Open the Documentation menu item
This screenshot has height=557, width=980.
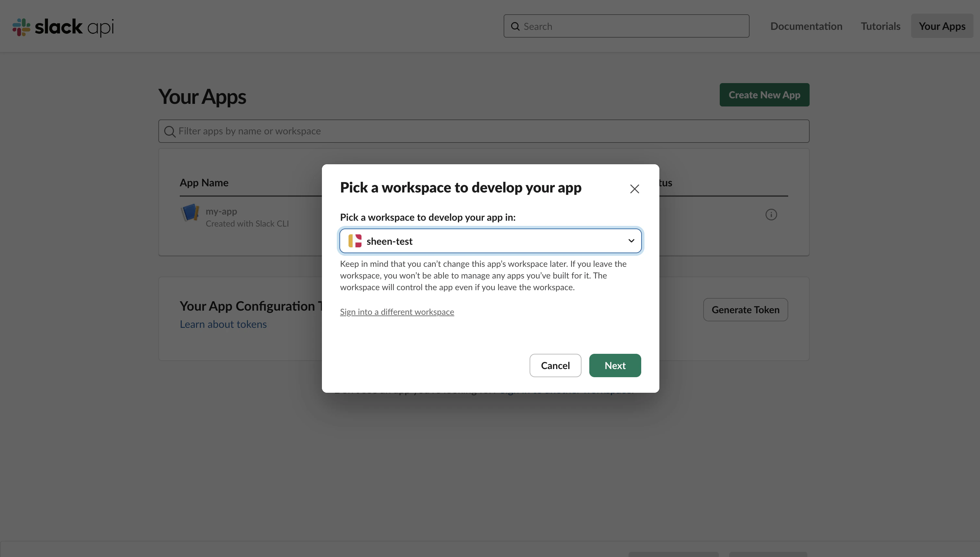click(806, 26)
